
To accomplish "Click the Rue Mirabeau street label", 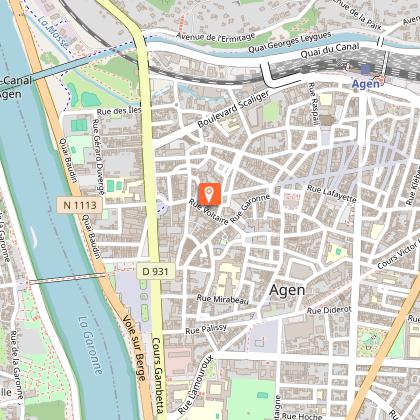I will click(x=223, y=299).
